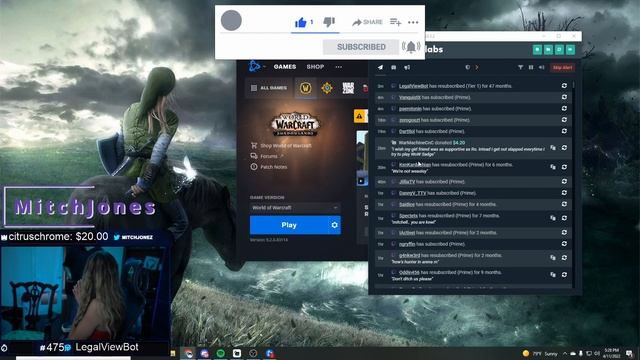This screenshot has height=360, width=640.
Task: Replay the resubscribed 6 months alert
Action: [x=564, y=167]
